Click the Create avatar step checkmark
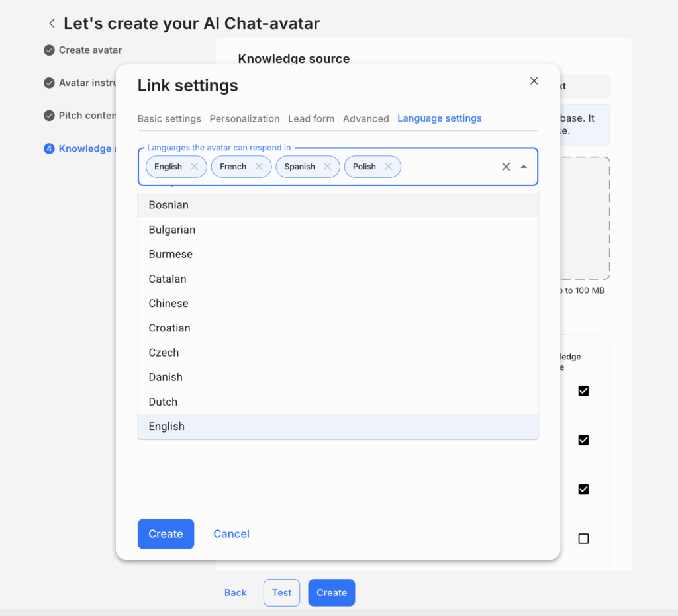This screenshot has width=678, height=616. pyautogui.click(x=49, y=50)
